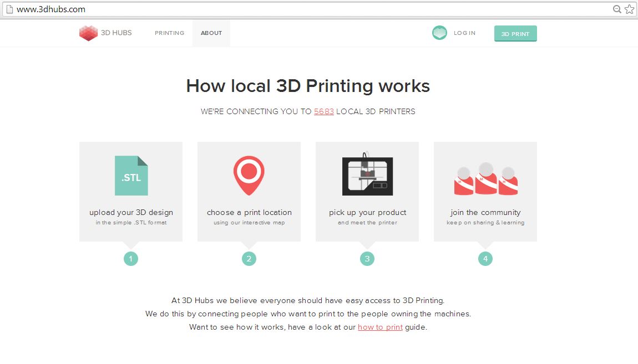Click the Log In link
638x364 pixels.
click(465, 33)
